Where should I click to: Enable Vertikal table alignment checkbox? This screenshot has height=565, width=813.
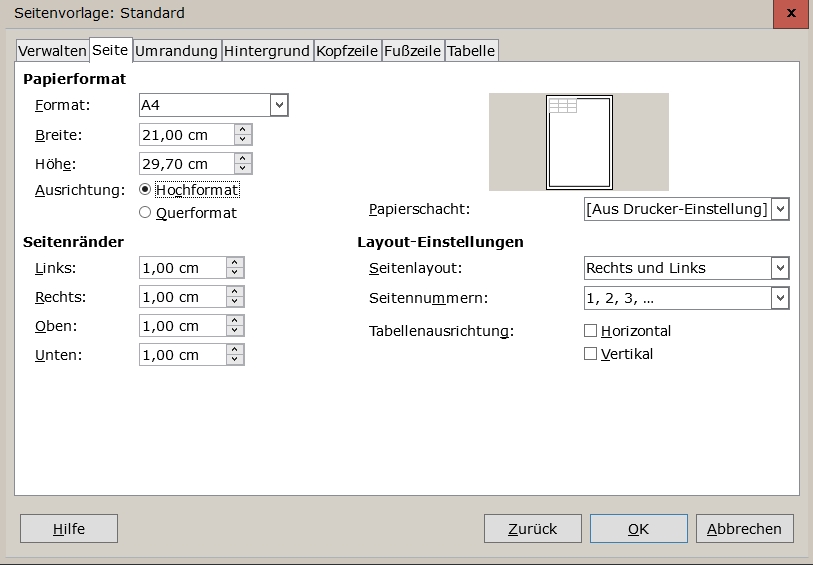[590, 354]
